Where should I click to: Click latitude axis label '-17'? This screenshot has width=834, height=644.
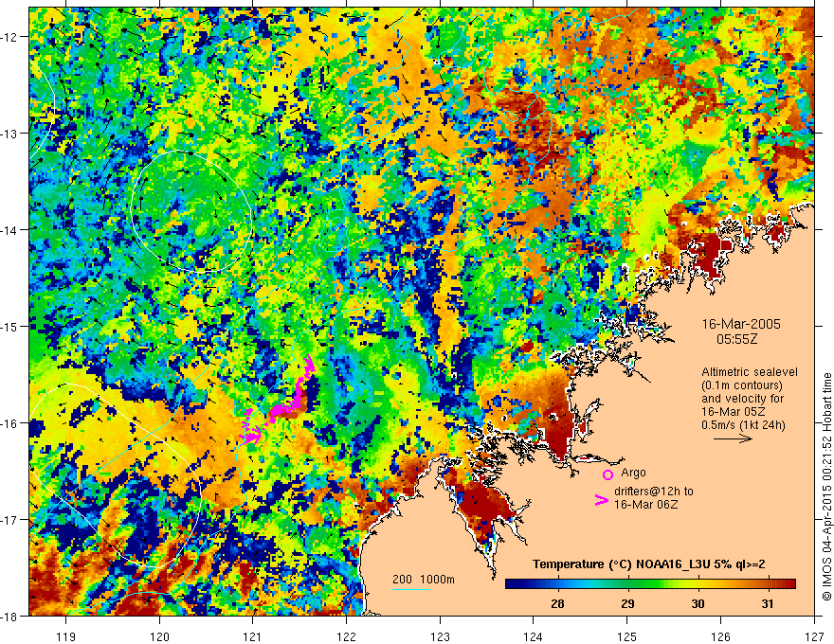9,520
